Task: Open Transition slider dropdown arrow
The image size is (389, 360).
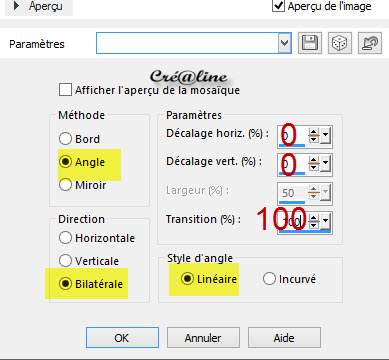Action: pyautogui.click(x=326, y=221)
